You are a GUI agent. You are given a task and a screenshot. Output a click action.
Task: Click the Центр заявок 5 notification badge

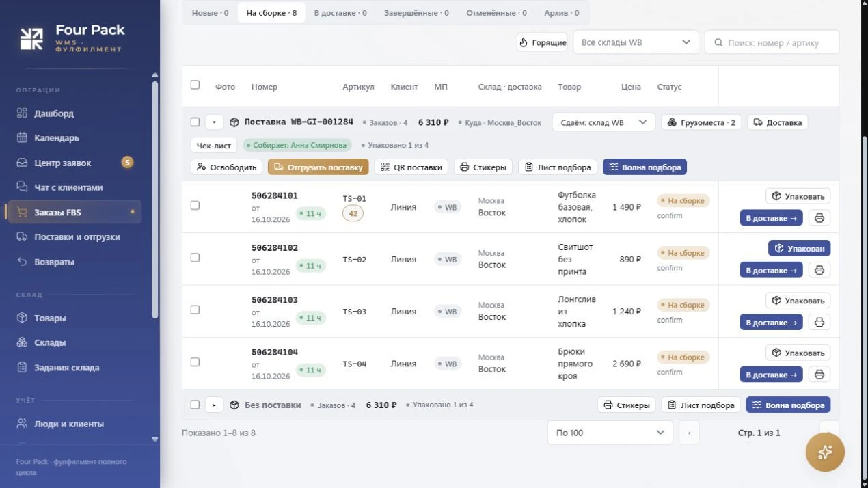(127, 163)
